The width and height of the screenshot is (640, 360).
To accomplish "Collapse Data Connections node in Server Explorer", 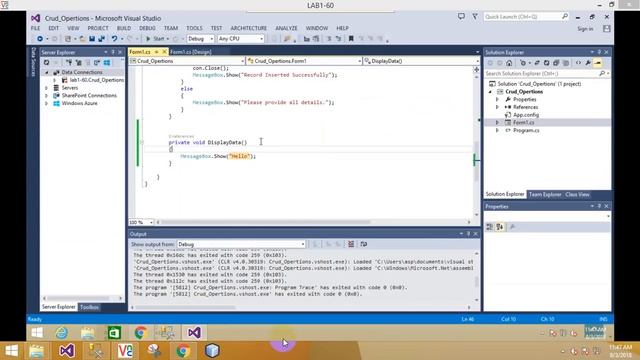I will [x=46, y=72].
